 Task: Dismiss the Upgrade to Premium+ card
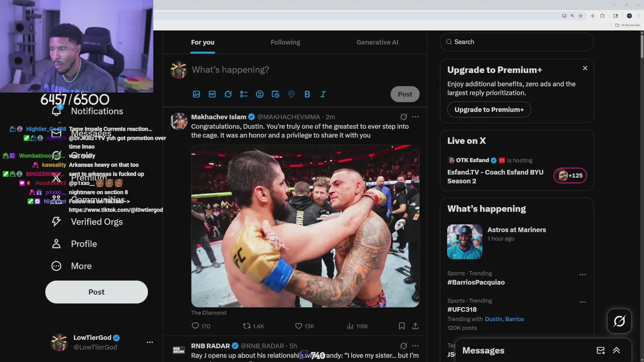(585, 68)
